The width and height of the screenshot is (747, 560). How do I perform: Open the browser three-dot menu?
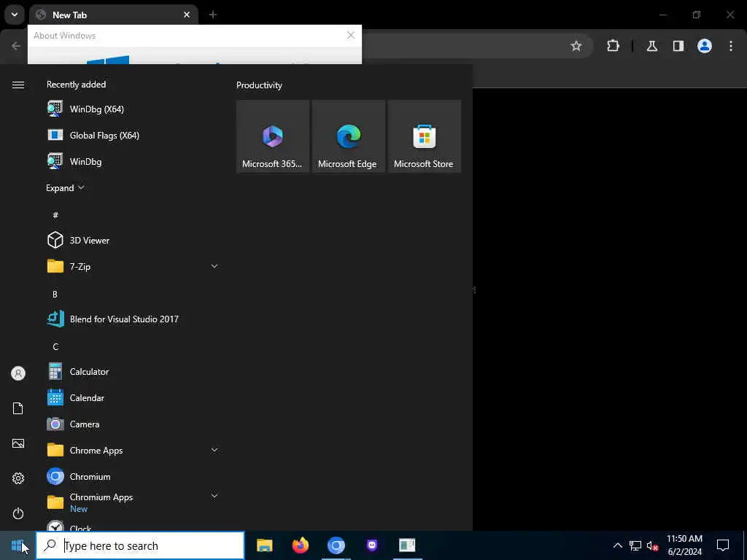click(x=731, y=46)
